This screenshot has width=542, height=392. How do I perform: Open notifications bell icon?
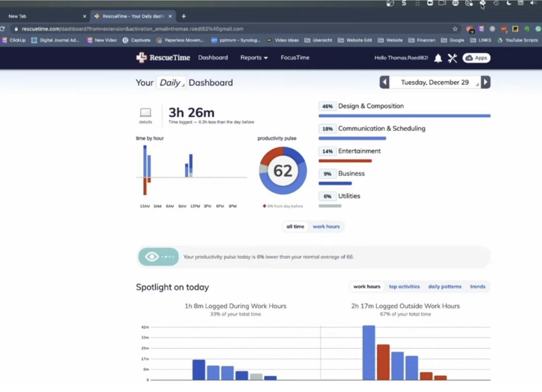(438, 58)
